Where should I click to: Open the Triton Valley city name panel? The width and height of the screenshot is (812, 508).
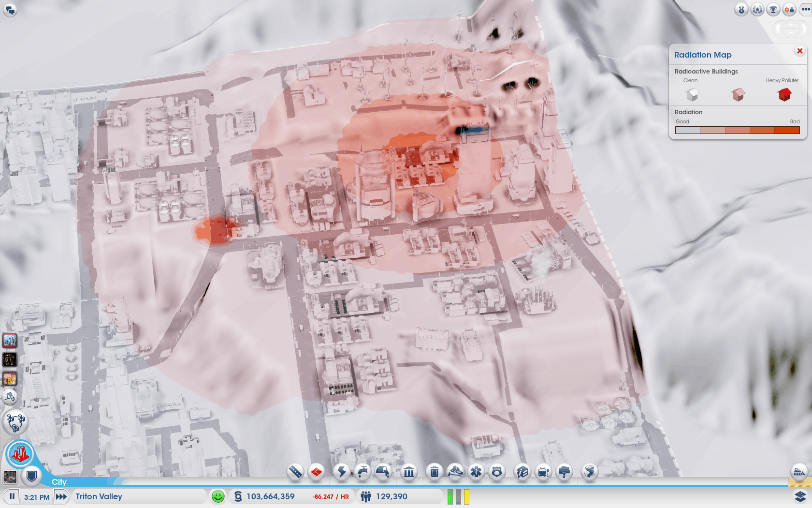pos(139,496)
